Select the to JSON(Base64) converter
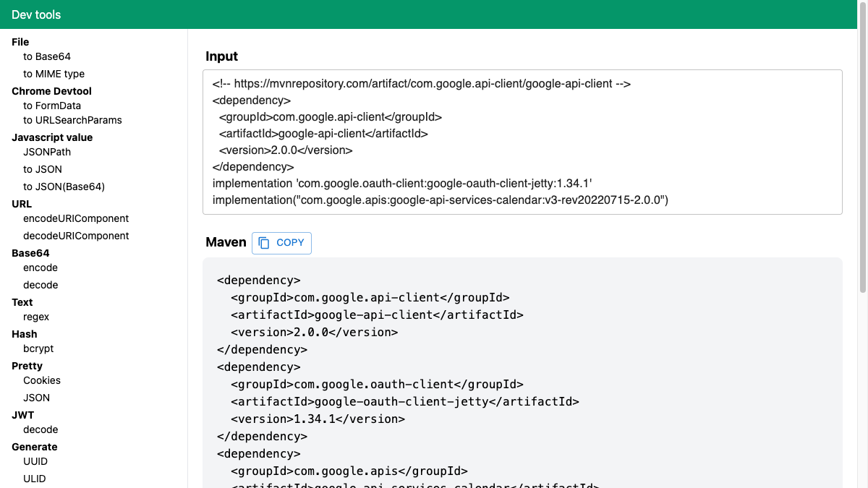The width and height of the screenshot is (868, 488). point(64,187)
